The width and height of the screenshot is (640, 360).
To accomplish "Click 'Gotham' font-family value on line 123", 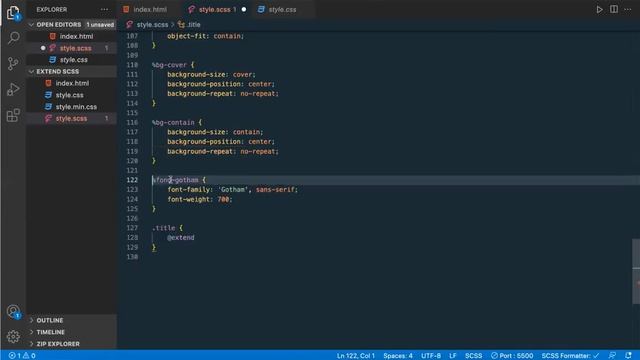I will click(233, 190).
